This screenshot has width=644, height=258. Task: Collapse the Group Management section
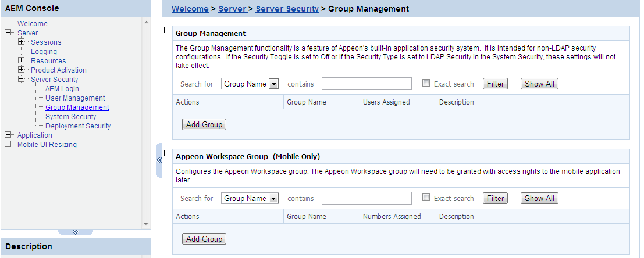[x=167, y=30]
